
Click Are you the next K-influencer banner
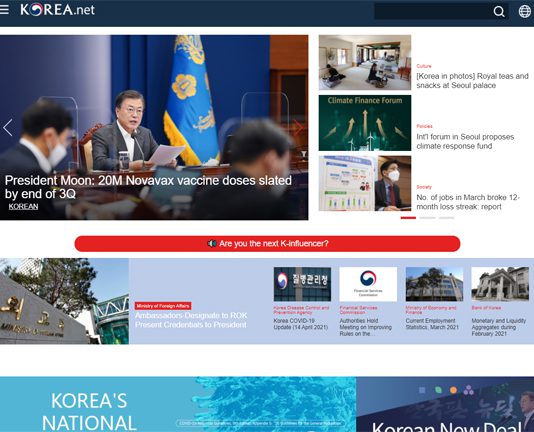coord(267,244)
